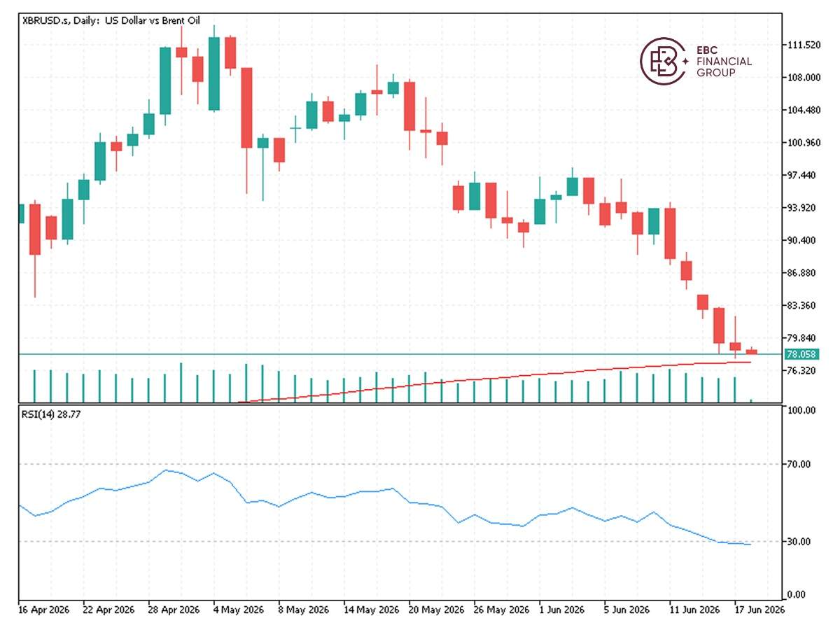The image size is (840, 632).
Task: Click the 108.000 price axis label
Action: (x=804, y=78)
